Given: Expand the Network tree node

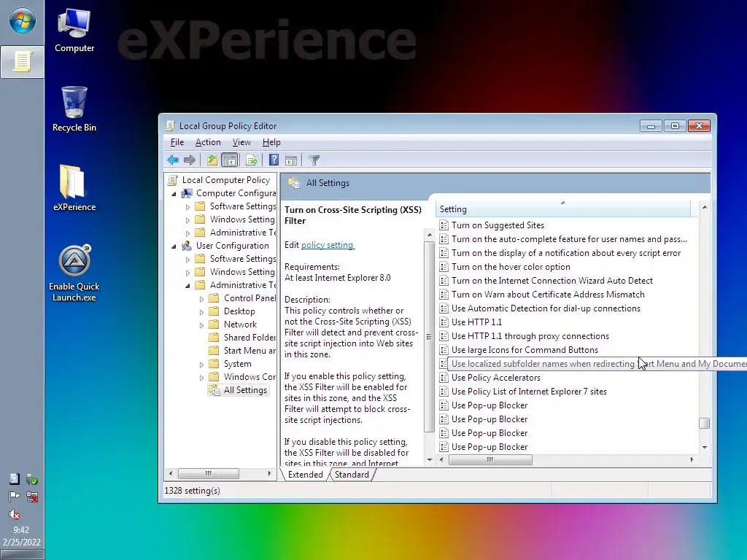Looking at the screenshot, I should coord(201,324).
